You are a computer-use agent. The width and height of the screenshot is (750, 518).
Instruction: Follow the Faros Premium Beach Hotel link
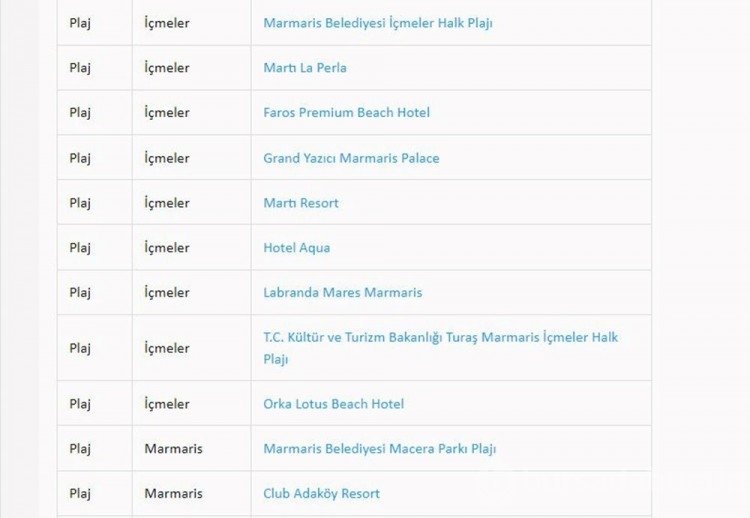tap(346, 112)
